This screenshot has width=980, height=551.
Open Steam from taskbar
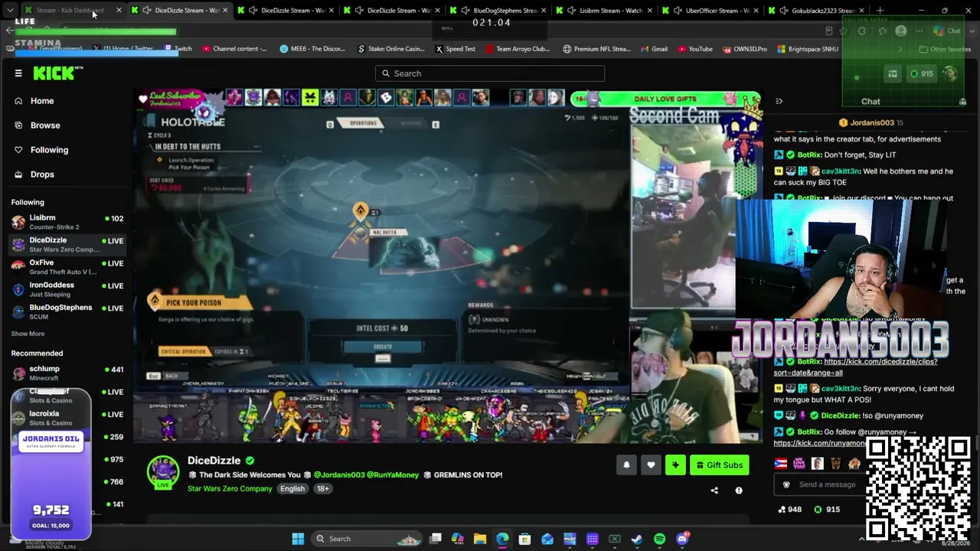(x=637, y=539)
